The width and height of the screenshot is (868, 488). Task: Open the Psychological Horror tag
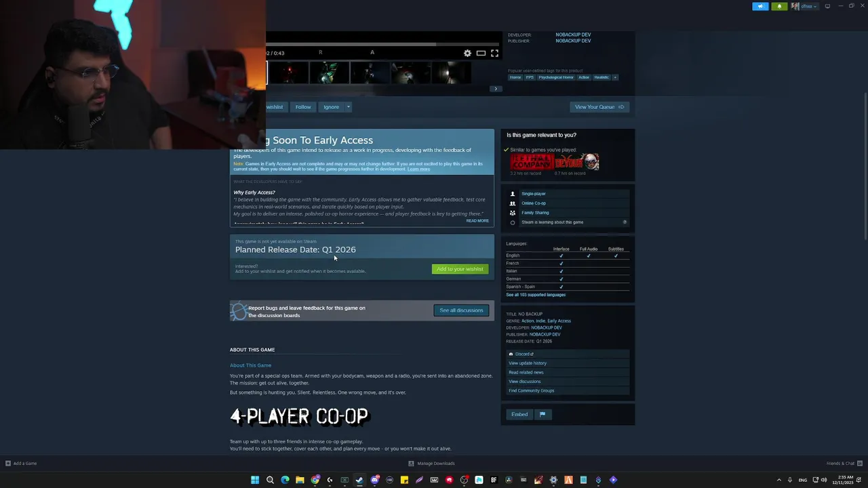[x=556, y=77]
